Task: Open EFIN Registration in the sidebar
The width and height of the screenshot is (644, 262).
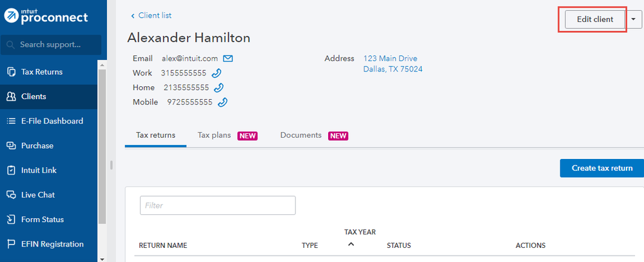Action: (x=52, y=244)
